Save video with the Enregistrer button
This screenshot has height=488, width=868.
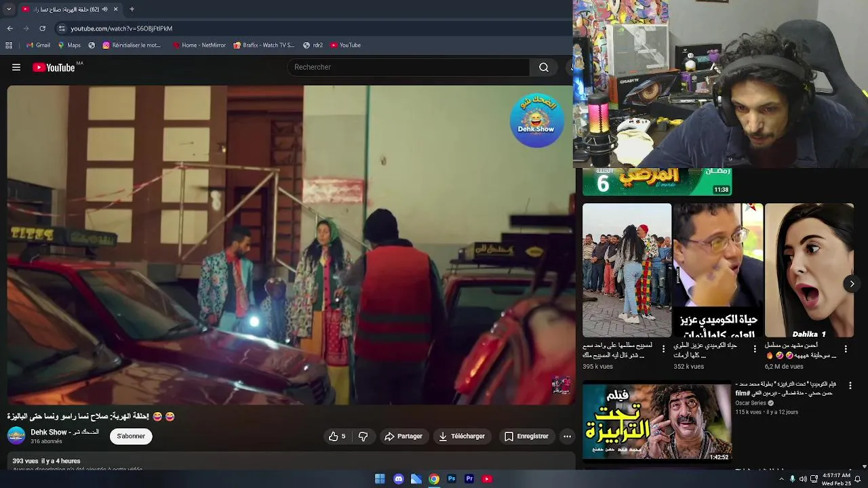pos(526,436)
